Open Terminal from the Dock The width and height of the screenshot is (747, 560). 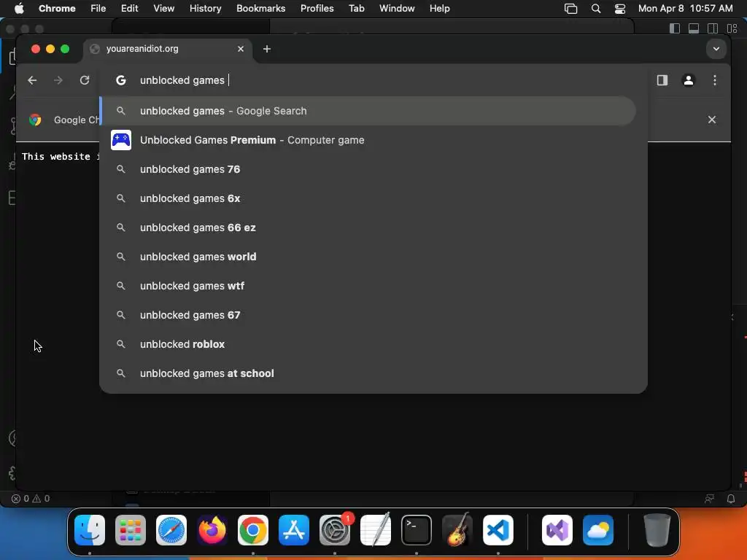417,530
